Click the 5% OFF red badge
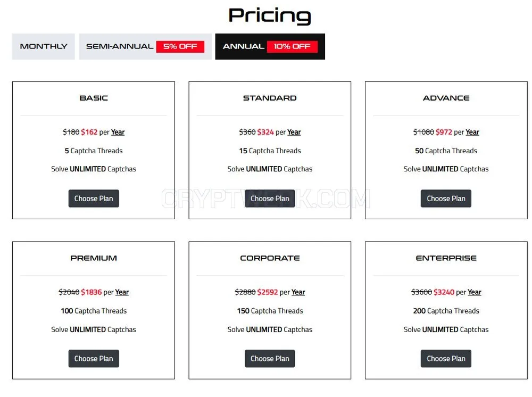Screen dimensions: 532x397 [x=180, y=46]
